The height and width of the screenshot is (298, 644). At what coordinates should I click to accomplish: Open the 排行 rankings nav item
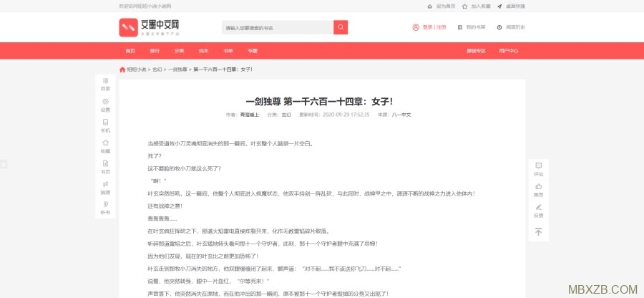pyautogui.click(x=155, y=51)
